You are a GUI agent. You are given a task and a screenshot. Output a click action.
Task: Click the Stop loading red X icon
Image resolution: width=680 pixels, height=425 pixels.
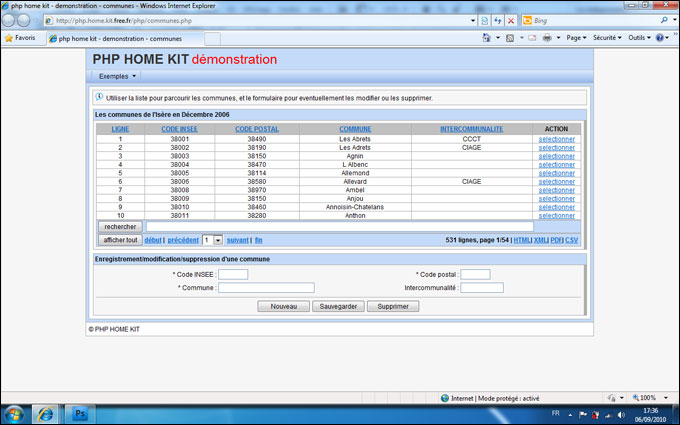click(511, 20)
